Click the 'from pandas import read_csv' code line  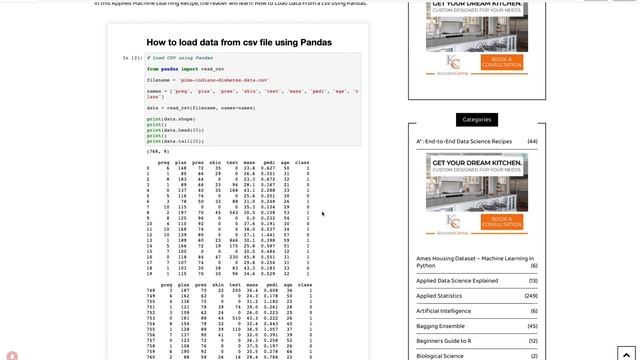tap(185, 69)
